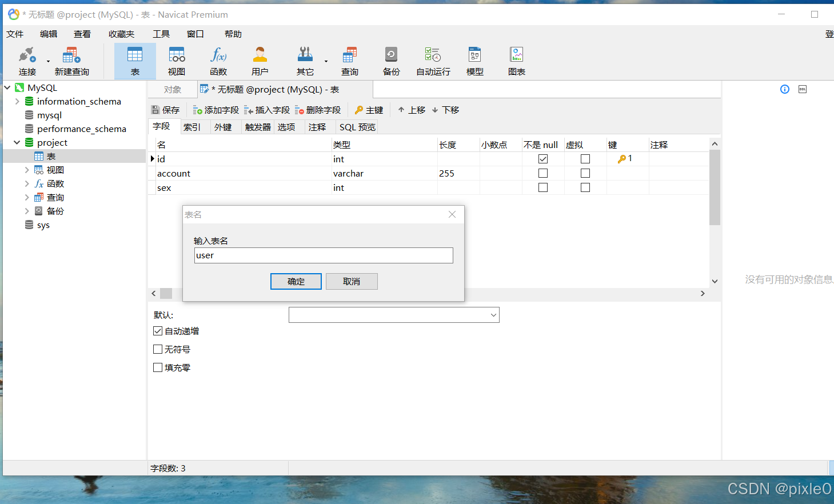The height and width of the screenshot is (504, 834).
Task: Collapse the project database node
Action: pos(17,142)
